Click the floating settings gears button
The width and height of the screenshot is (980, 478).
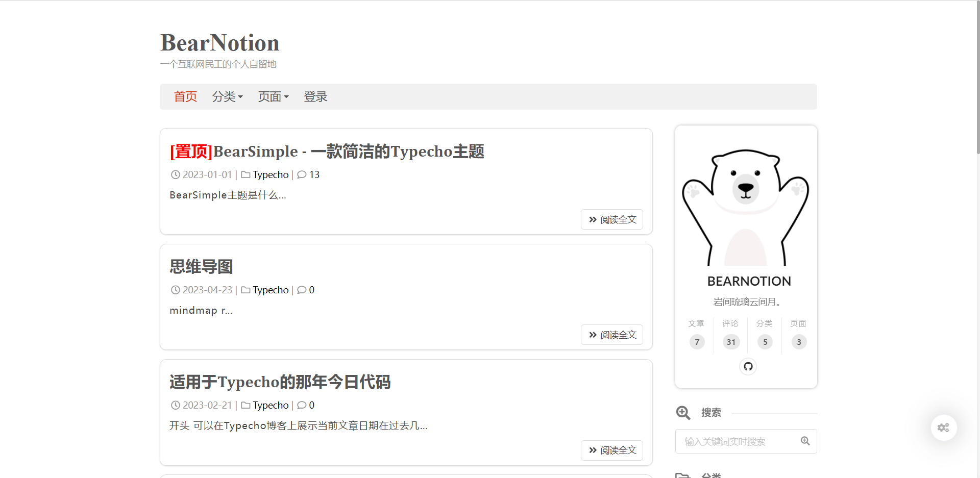(x=943, y=427)
